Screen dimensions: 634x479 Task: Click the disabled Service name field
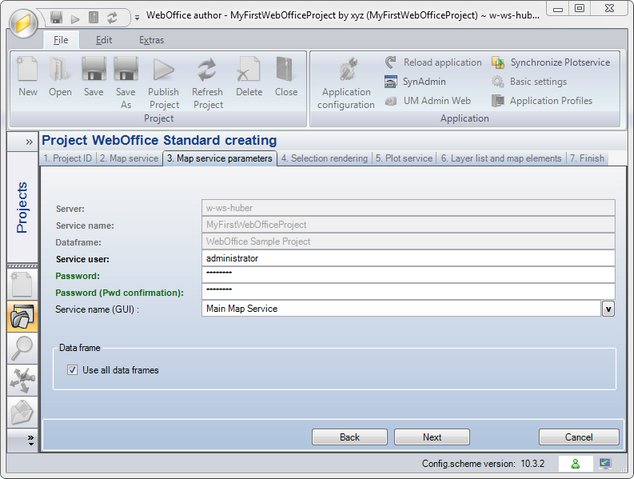pos(408,225)
